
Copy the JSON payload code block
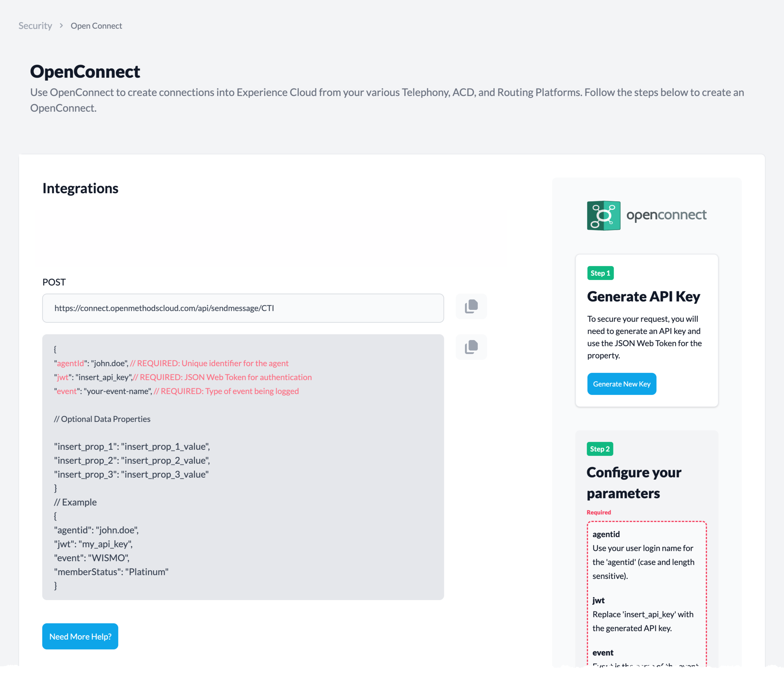471,347
